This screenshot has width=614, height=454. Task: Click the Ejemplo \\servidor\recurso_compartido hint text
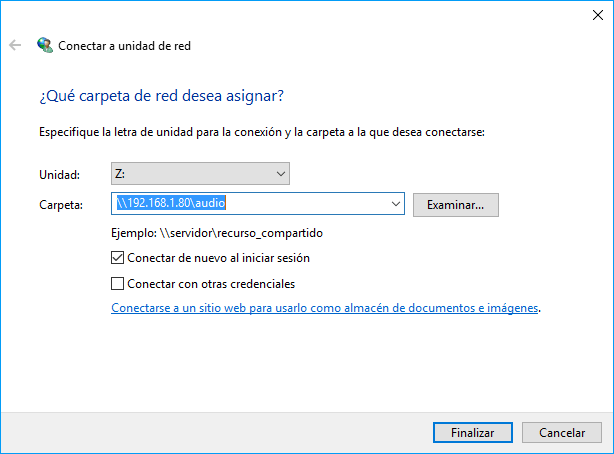[218, 233]
